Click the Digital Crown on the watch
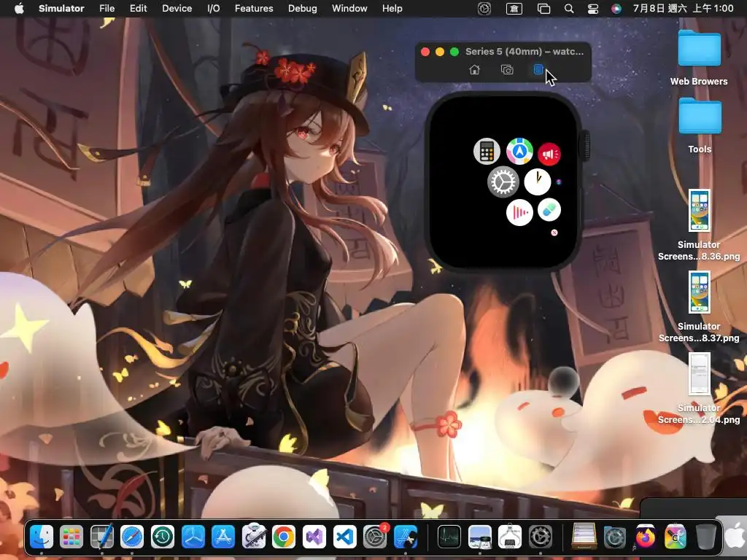 pos(586,147)
